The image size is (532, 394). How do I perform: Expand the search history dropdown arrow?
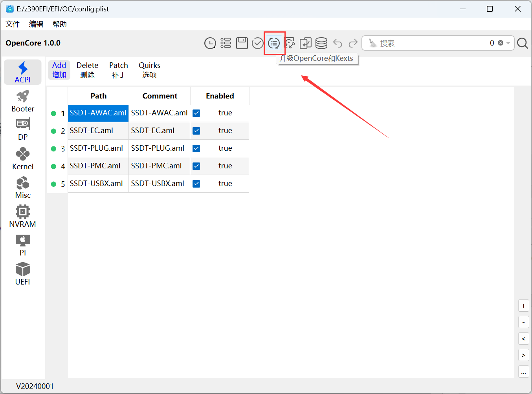point(508,43)
